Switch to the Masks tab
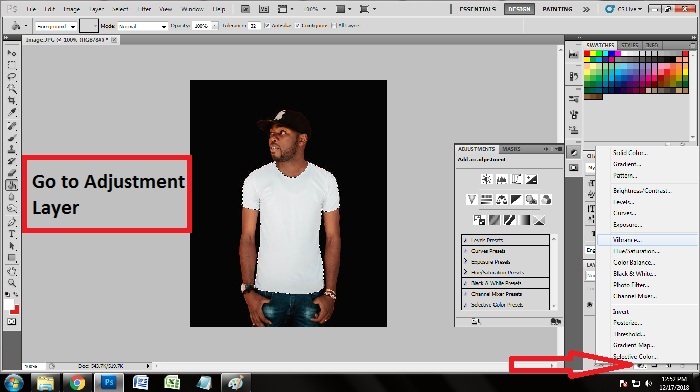Image resolution: width=700 pixels, height=392 pixels. pos(511,149)
